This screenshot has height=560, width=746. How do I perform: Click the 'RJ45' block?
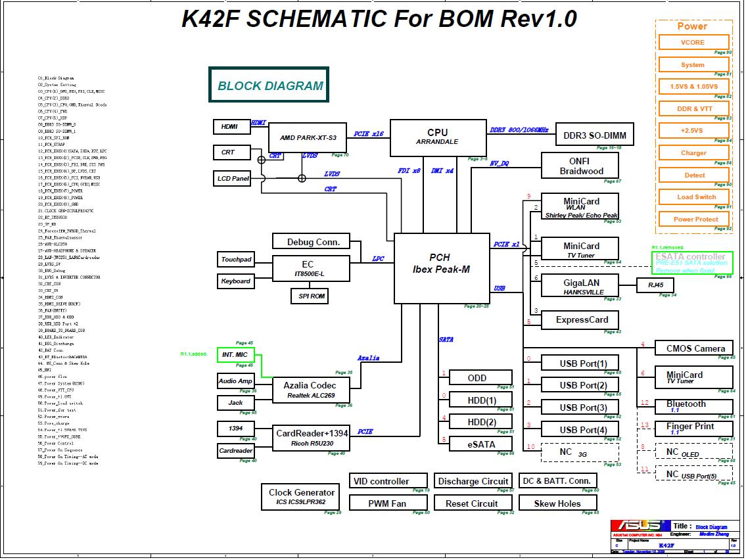tap(655, 285)
